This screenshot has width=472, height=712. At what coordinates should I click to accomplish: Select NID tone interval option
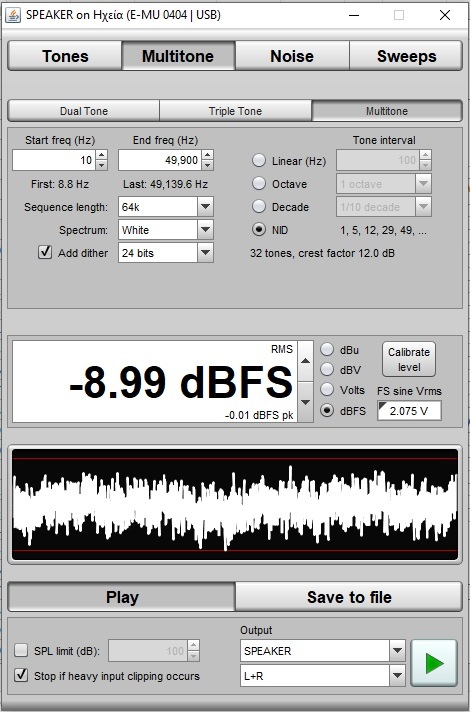coord(259,230)
